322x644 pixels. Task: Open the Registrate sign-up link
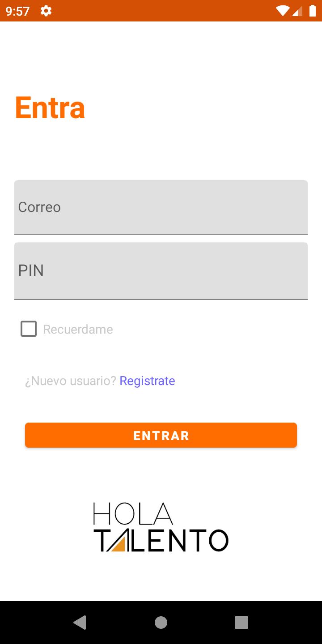click(147, 381)
